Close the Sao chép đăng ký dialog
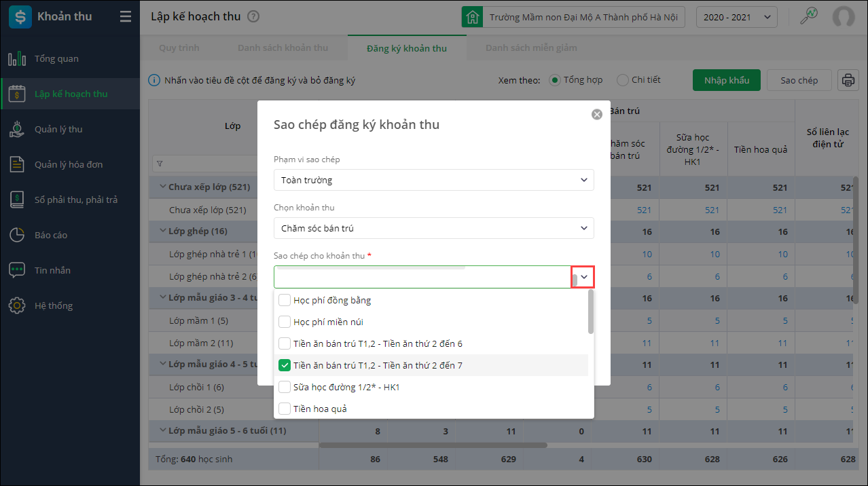The width and height of the screenshot is (868, 486). tap(597, 115)
